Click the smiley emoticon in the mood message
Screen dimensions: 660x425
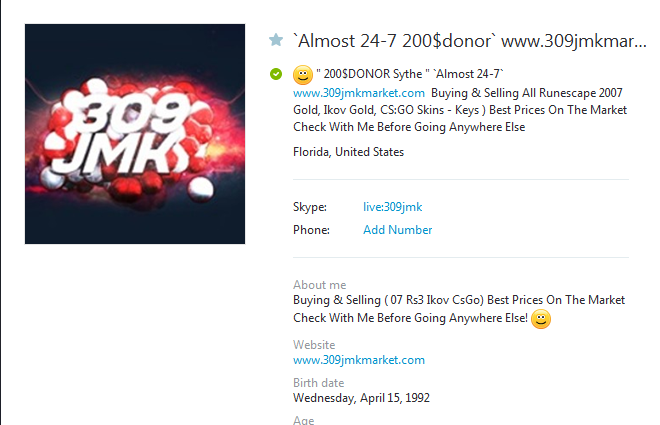click(x=303, y=75)
